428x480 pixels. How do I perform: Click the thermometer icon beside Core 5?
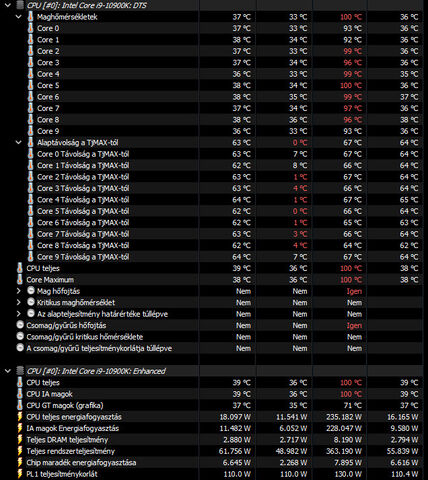pos(31,85)
